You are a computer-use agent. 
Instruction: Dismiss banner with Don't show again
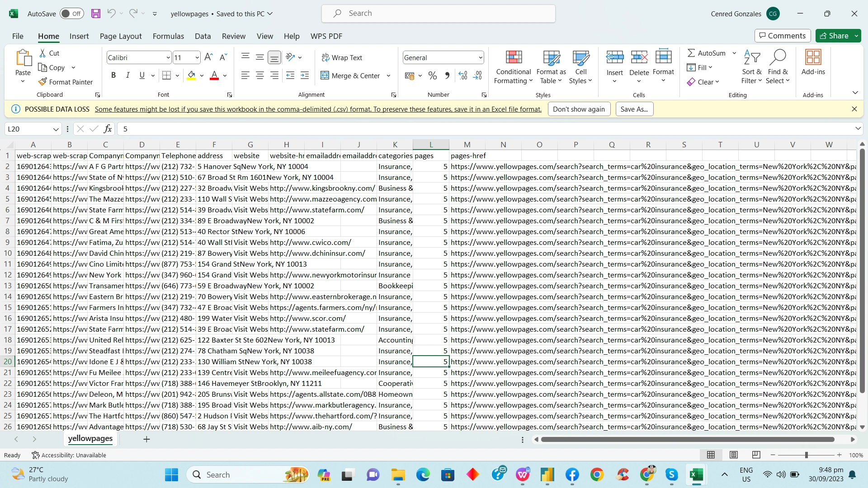(x=579, y=109)
